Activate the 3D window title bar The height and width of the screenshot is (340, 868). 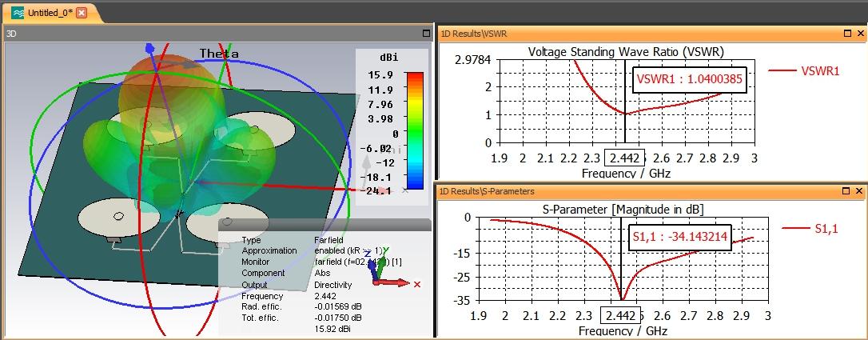(217, 34)
